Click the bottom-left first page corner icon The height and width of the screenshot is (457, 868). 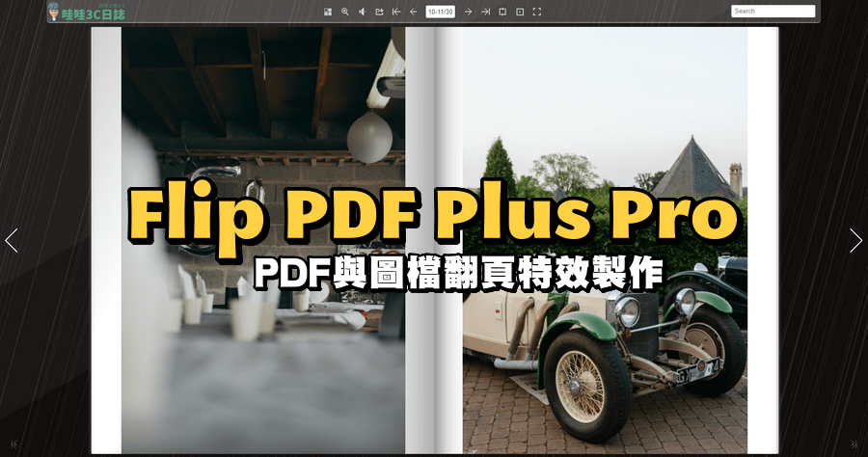(14, 444)
